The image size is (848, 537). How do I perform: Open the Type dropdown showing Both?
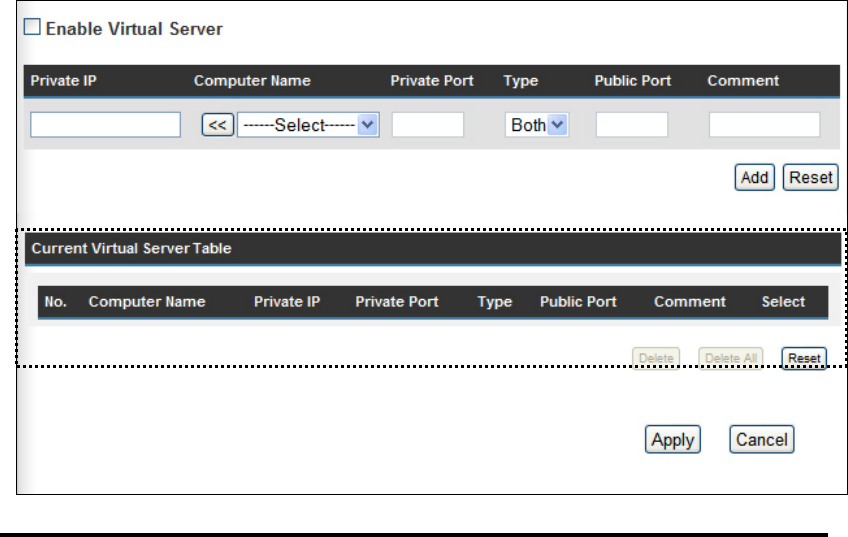tap(536, 125)
